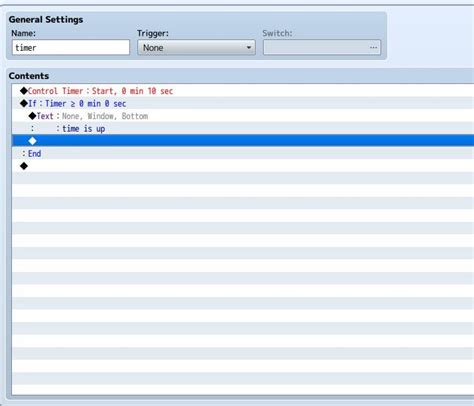Click the Contents panel header
Image resolution: width=474 pixels, height=406 pixels.
pyautogui.click(x=29, y=76)
